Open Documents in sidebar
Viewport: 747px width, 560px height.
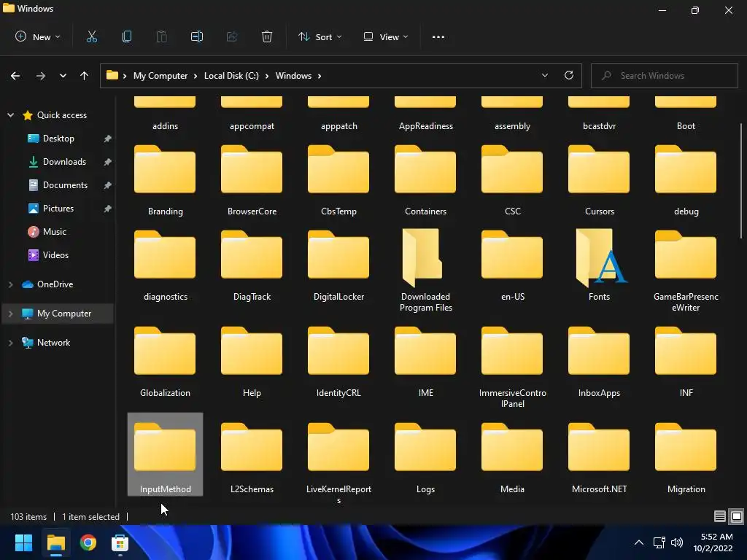point(65,185)
